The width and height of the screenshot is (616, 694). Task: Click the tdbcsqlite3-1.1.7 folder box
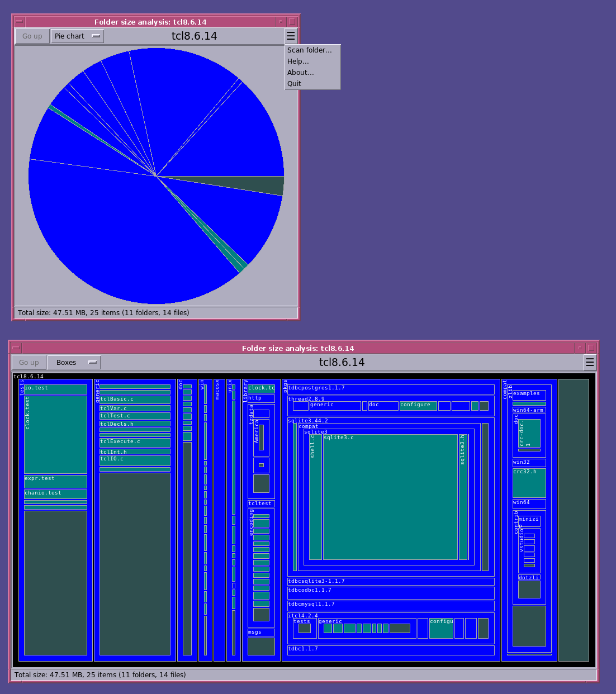(391, 582)
